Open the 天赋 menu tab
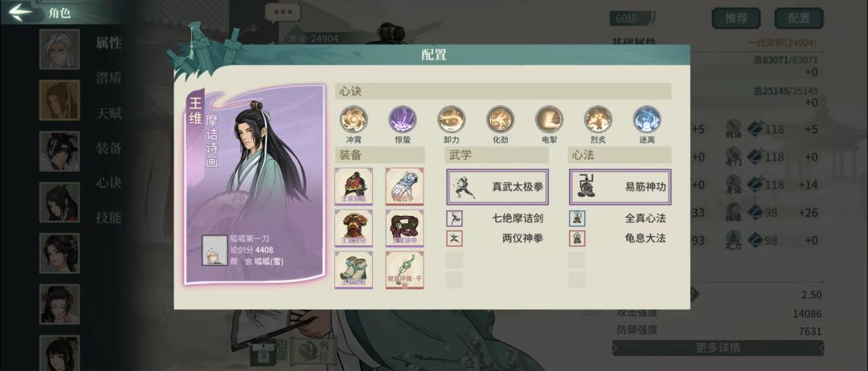 tap(109, 113)
